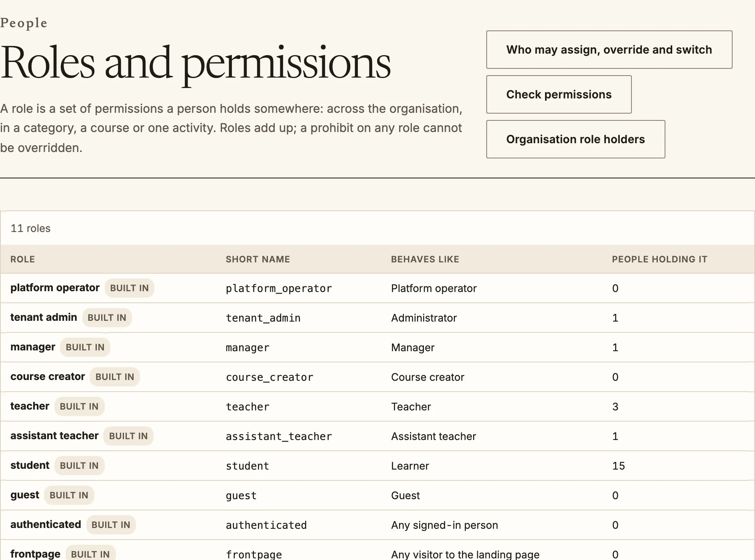Viewport: 755px width, 560px height.
Task: Click the Learner behaves-like cell
Action: (410, 466)
